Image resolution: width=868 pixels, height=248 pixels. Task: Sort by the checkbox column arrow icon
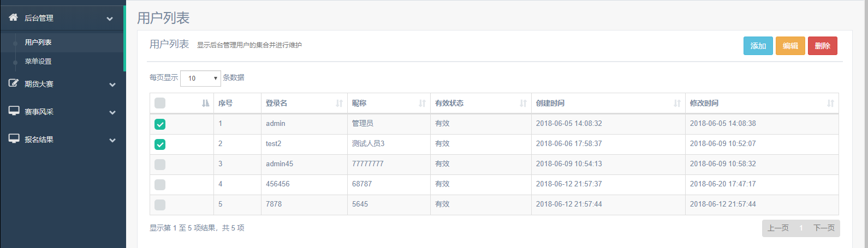pyautogui.click(x=205, y=103)
